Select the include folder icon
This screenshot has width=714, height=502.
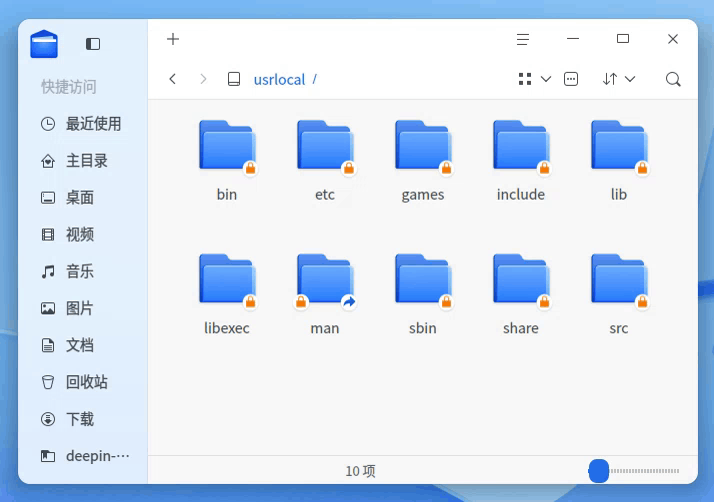[521, 147]
